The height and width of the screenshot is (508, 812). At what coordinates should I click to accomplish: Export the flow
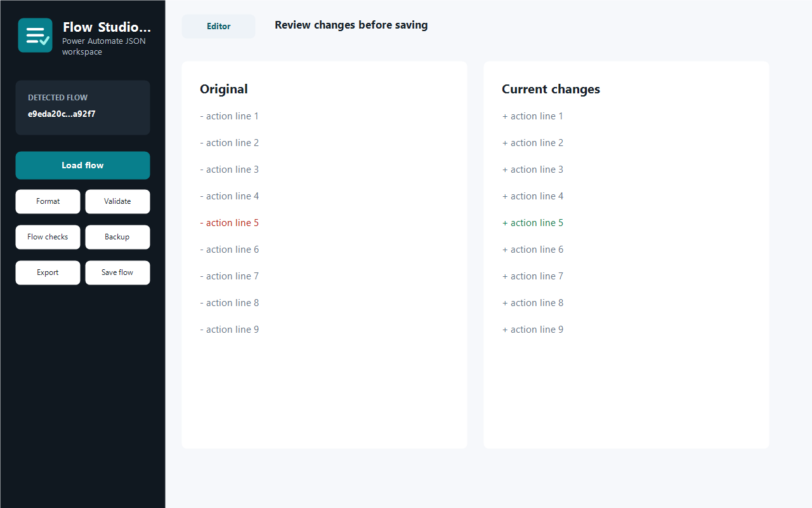(x=48, y=272)
